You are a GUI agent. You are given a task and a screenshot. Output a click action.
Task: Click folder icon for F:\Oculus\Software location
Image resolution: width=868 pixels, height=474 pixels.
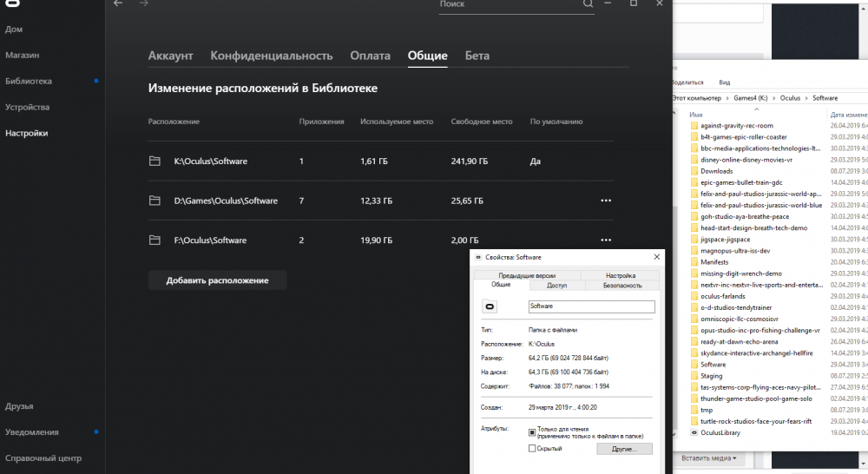point(155,240)
